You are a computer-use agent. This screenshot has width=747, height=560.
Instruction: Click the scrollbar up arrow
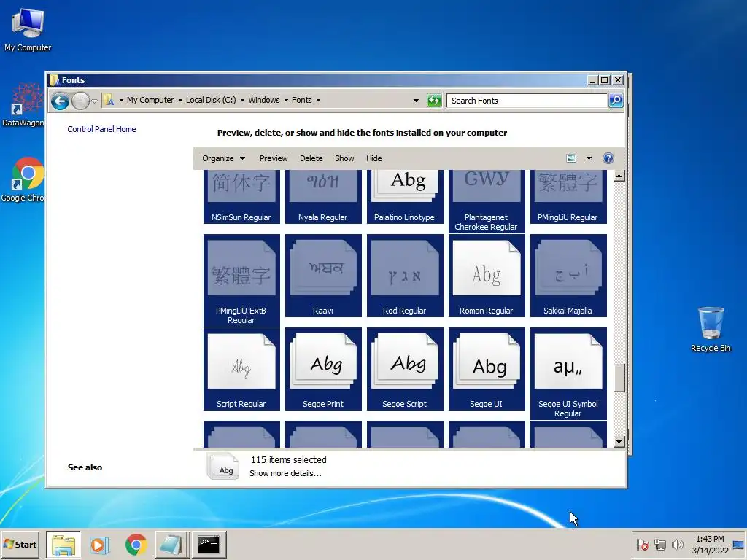click(x=619, y=176)
